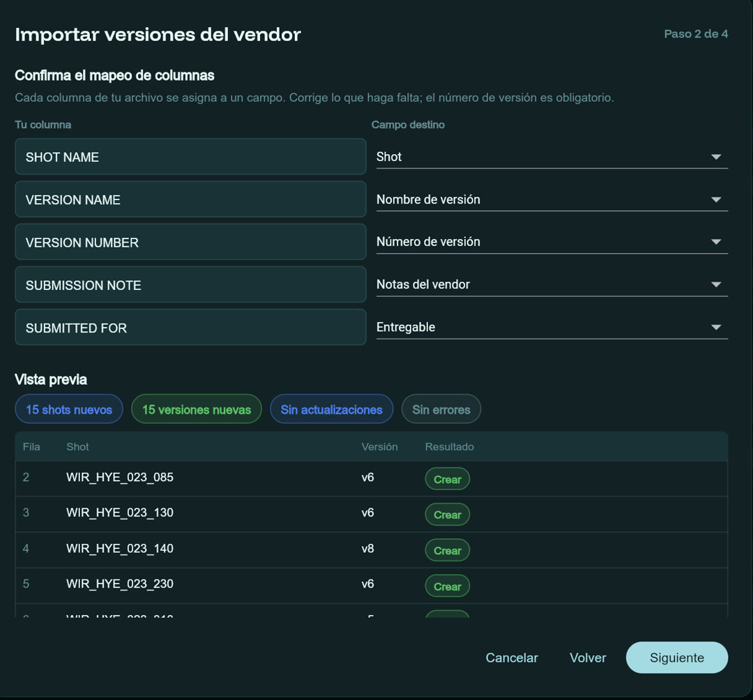The image size is (753, 700).
Task: Select the 15 shots nuevos chip
Action: (69, 409)
